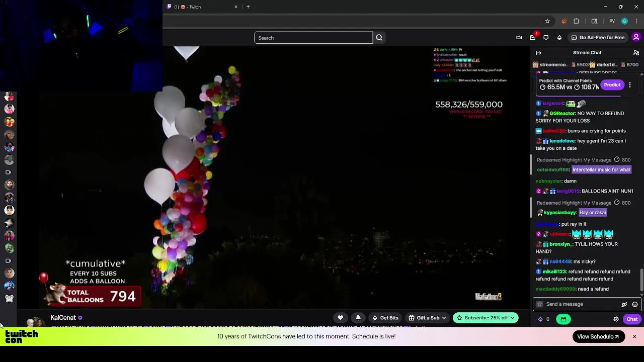
Task: Click the celebration party popper icon
Action: tap(624, 304)
